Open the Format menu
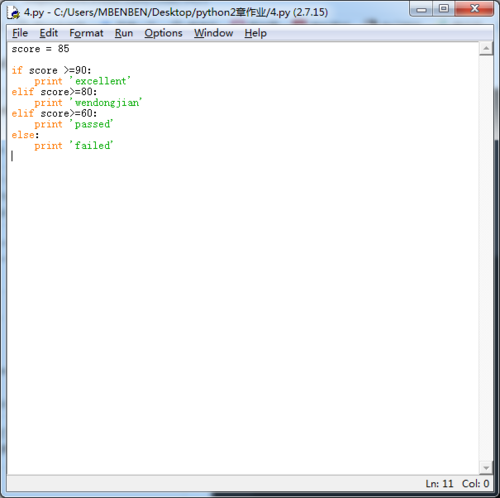Viewport: 500px width, 498px height. tap(86, 33)
